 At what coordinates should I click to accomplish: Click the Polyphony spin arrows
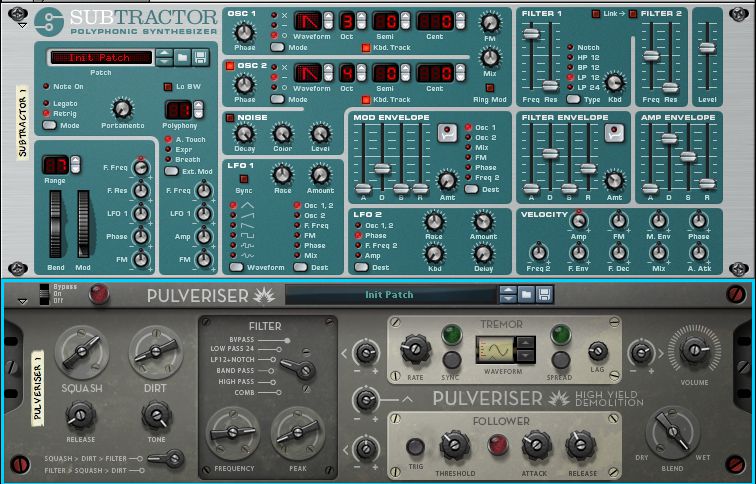198,110
